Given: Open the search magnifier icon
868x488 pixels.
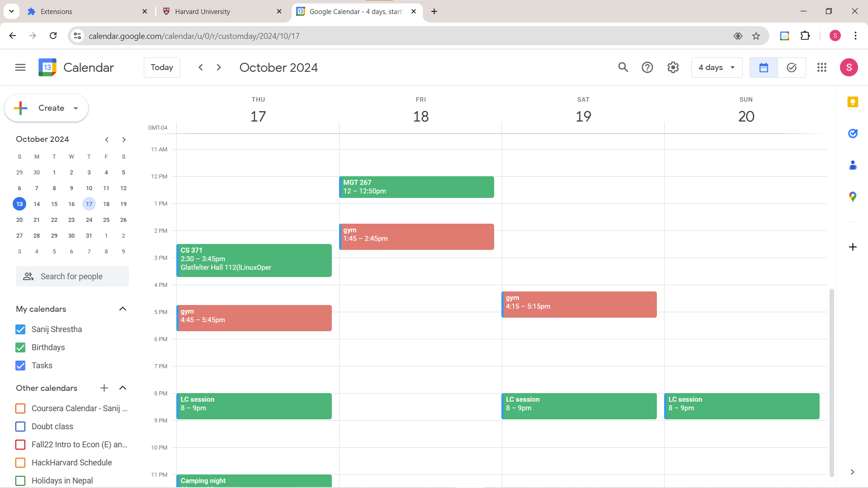Looking at the screenshot, I should pos(623,67).
